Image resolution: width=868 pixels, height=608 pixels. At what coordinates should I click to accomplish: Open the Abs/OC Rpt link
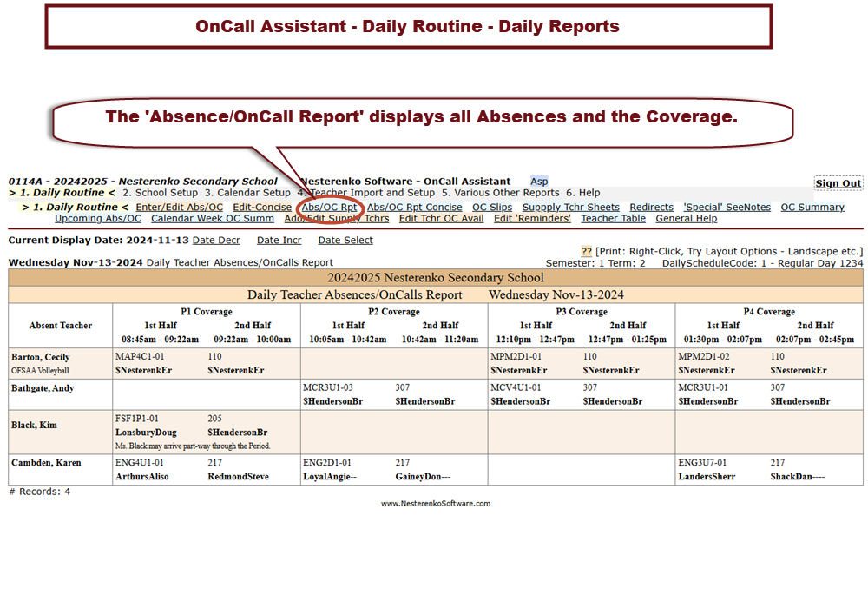[x=329, y=208]
